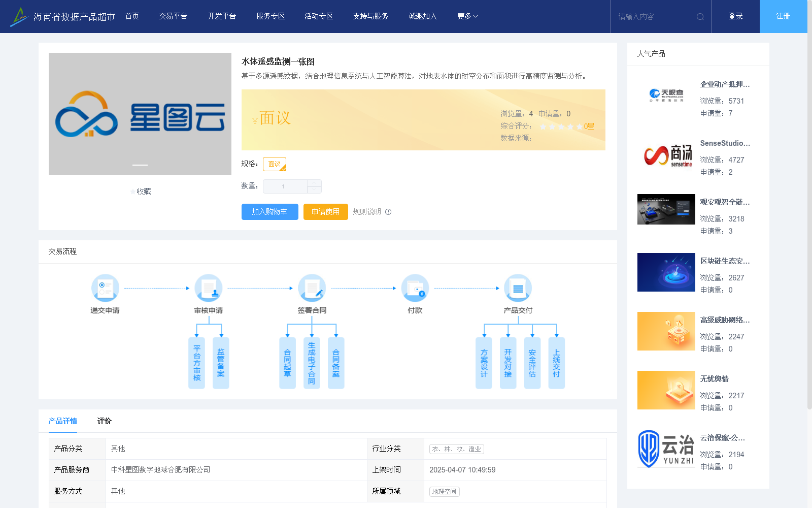Screen dimensions: 812x508
Task: Click the 平台方审核 sub-step box
Action: click(196, 363)
